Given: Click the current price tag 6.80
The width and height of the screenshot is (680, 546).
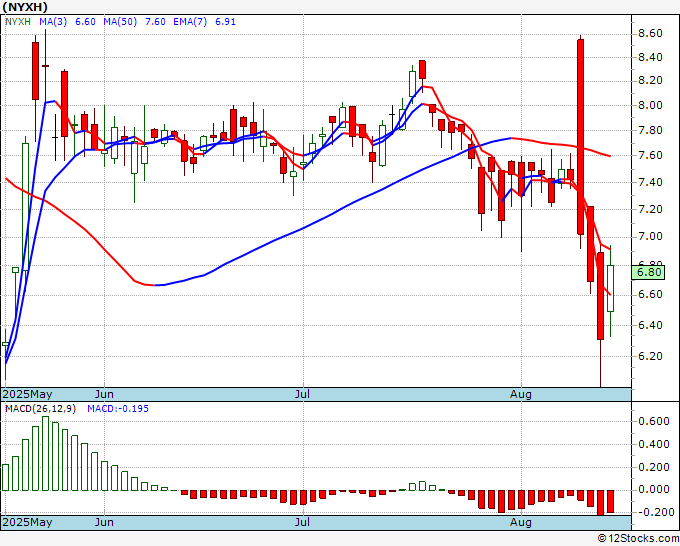Looking at the screenshot, I should click(x=649, y=272).
